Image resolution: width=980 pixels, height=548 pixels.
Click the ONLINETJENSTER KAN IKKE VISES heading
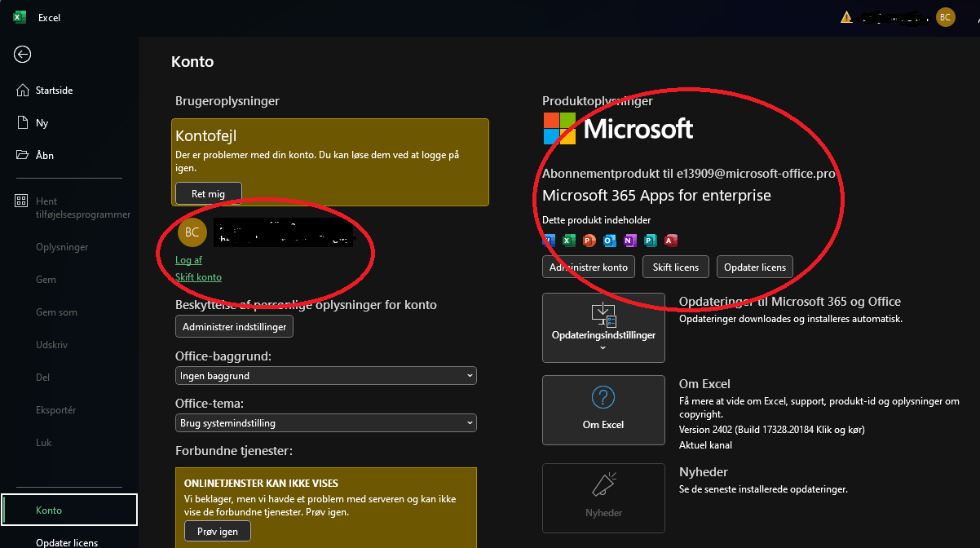pos(261,483)
